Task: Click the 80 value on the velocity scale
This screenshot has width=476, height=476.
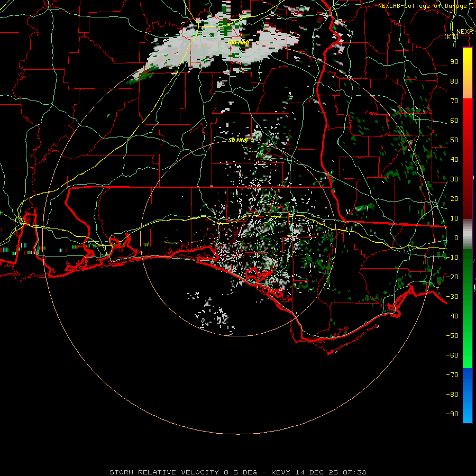Action: [454, 81]
